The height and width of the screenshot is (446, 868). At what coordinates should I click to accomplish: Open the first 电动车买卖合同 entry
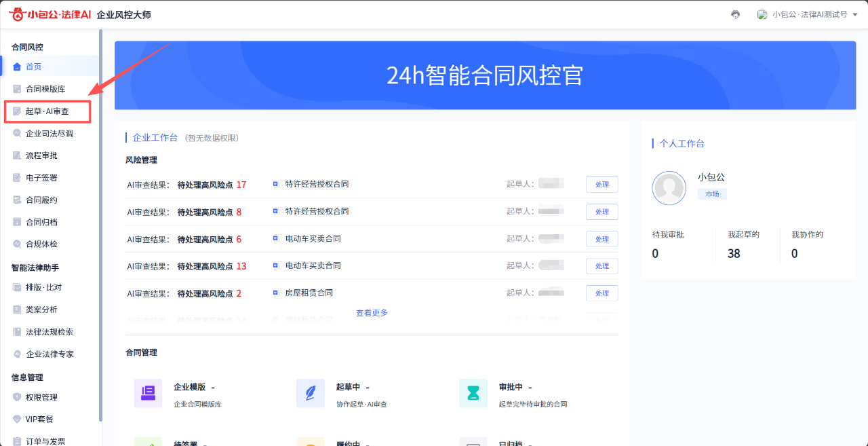[x=313, y=239]
